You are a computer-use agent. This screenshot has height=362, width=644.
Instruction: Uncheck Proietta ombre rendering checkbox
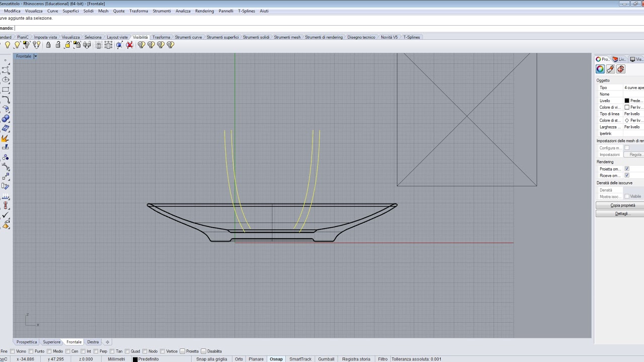pyautogui.click(x=627, y=169)
